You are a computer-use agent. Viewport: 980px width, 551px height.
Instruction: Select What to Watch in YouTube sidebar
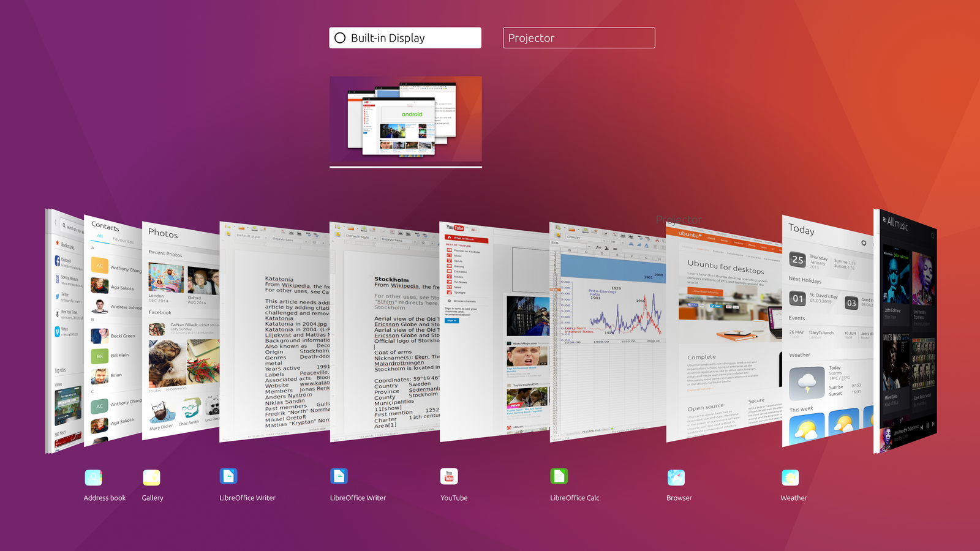466,239
